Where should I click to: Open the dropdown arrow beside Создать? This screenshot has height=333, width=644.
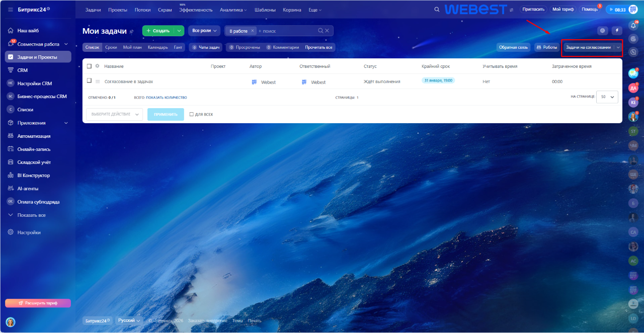point(179,31)
